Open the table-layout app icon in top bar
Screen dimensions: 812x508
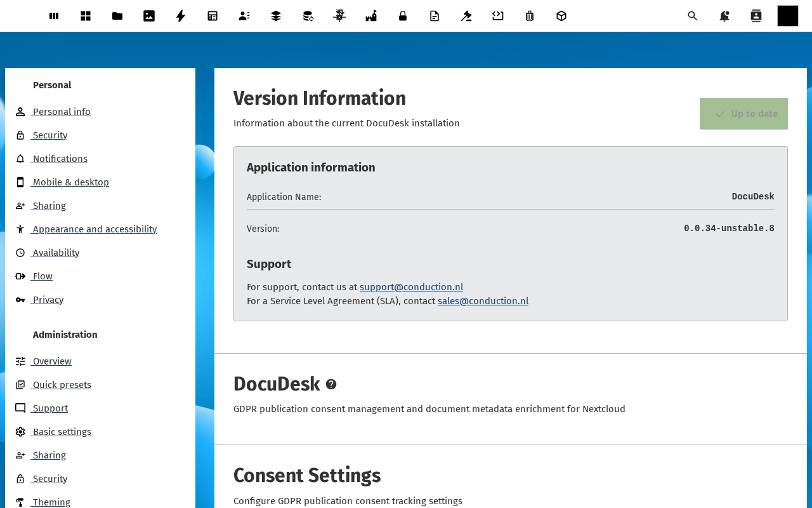(213, 16)
